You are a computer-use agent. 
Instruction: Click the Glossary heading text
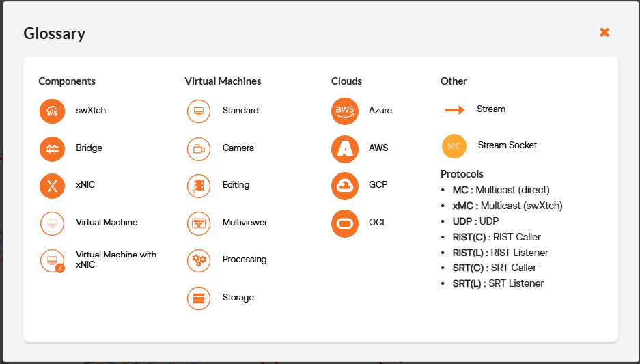pyautogui.click(x=55, y=33)
